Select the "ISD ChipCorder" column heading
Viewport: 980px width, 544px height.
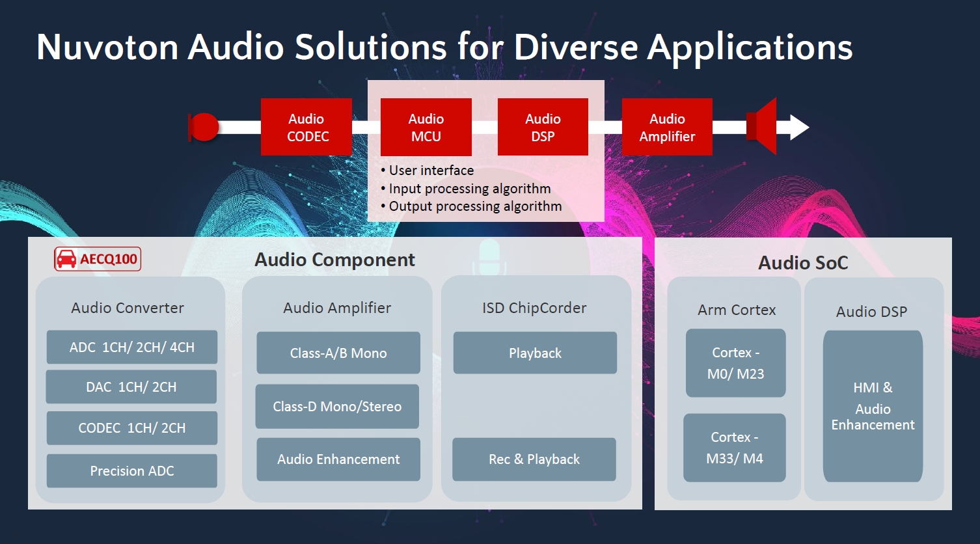(534, 308)
